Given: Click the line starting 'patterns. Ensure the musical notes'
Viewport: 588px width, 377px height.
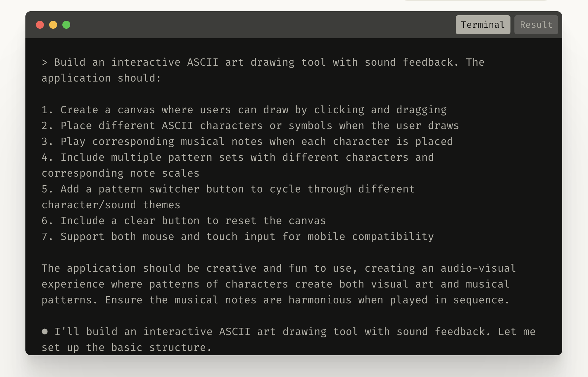Looking at the screenshot, I should pyautogui.click(x=276, y=300).
